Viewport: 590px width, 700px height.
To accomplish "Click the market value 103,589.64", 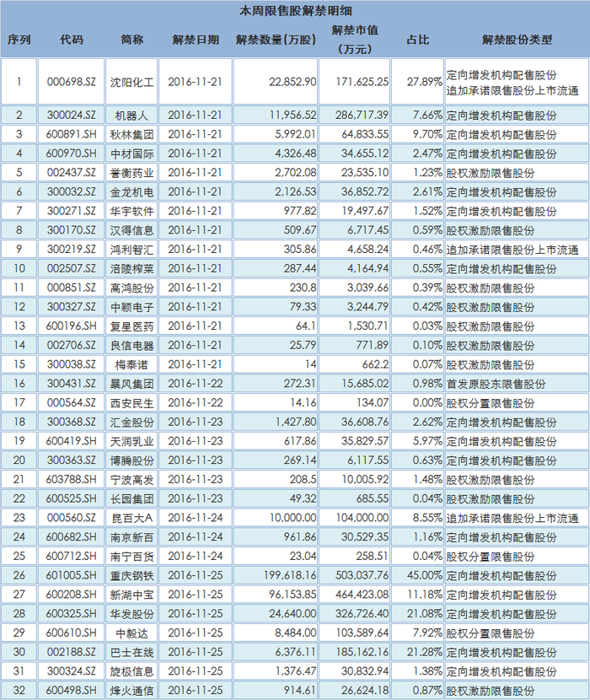I will (x=362, y=633).
